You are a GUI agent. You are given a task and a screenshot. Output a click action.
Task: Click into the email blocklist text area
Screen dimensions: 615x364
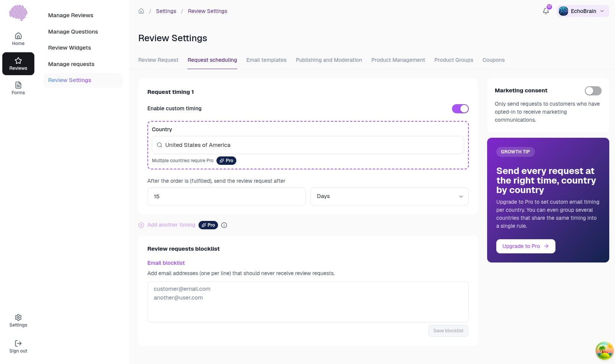308,302
